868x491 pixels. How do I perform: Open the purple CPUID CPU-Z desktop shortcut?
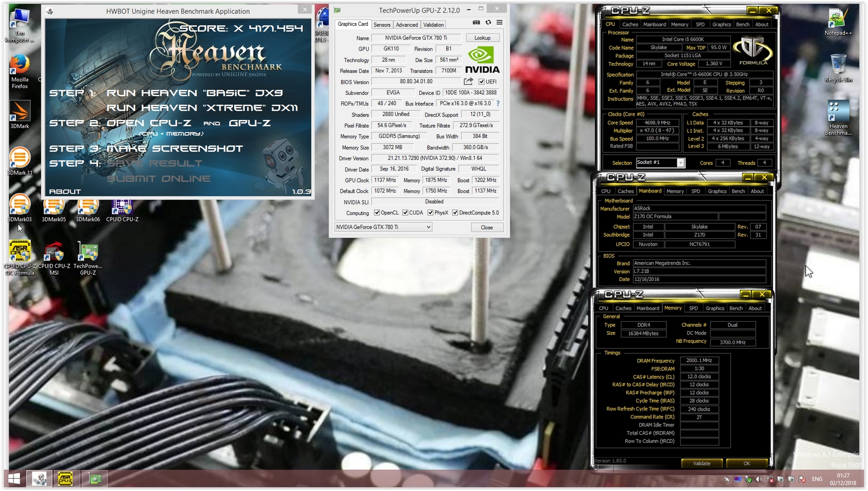[122, 211]
